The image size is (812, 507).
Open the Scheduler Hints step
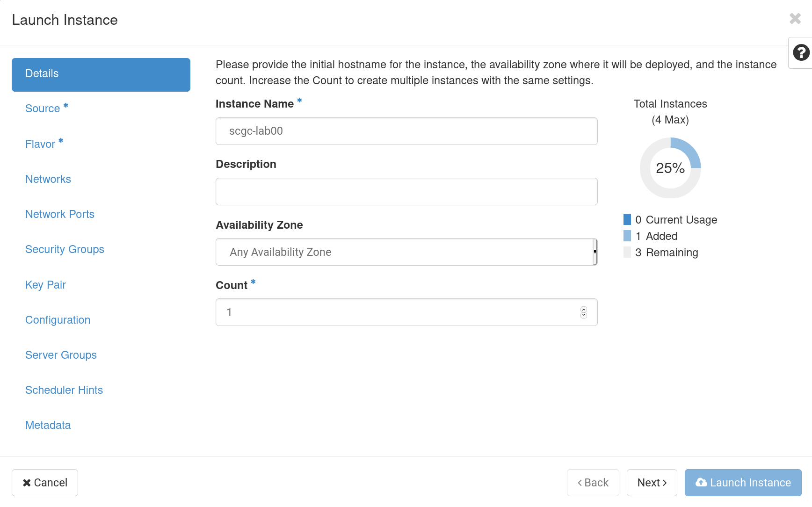[x=64, y=390]
